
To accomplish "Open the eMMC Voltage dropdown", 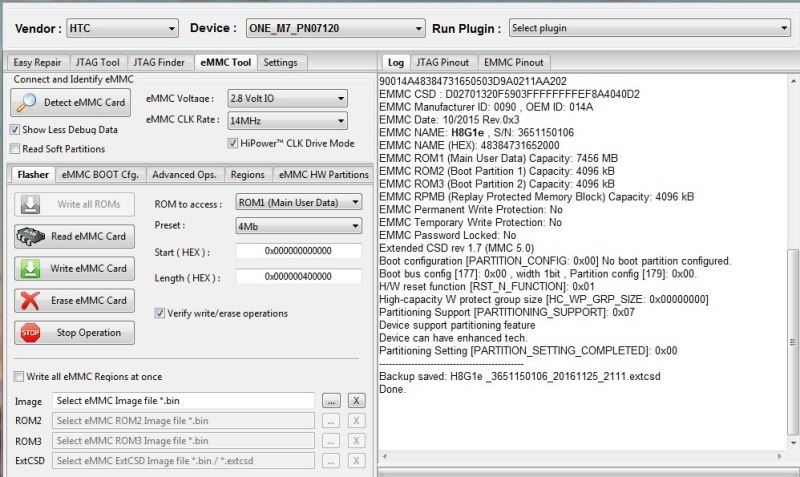I will 288,98.
